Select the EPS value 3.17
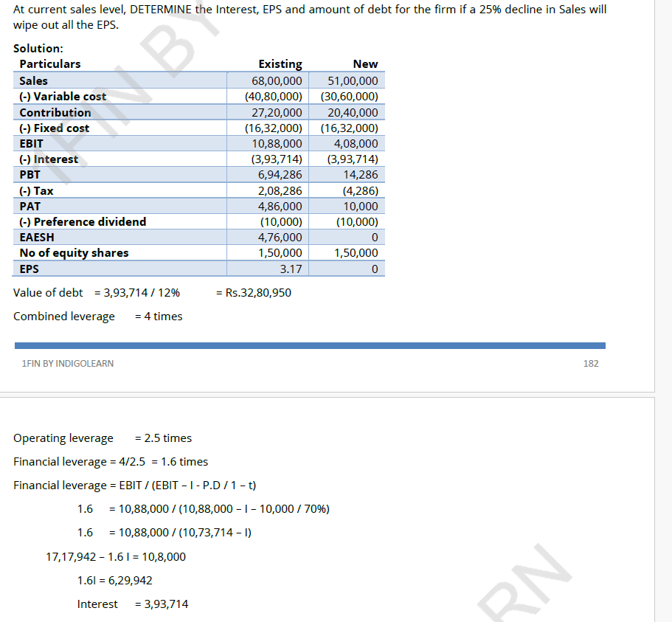The height and width of the screenshot is (622, 672). pyautogui.click(x=291, y=269)
